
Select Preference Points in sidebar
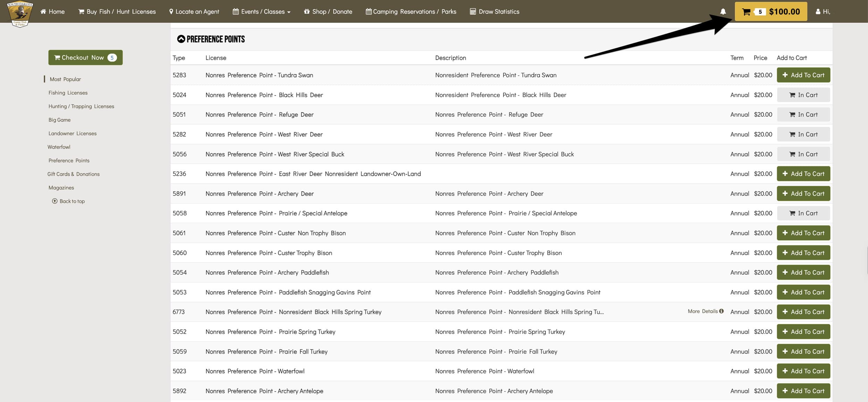point(69,160)
